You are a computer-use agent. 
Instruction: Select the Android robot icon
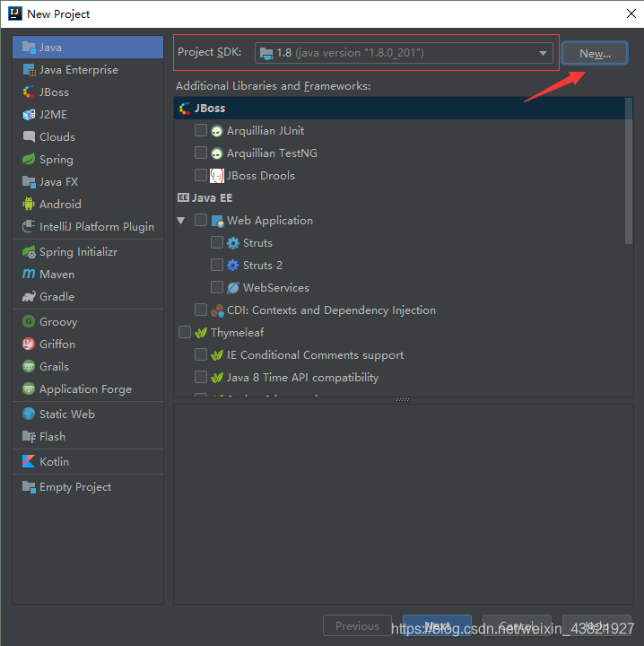click(29, 204)
